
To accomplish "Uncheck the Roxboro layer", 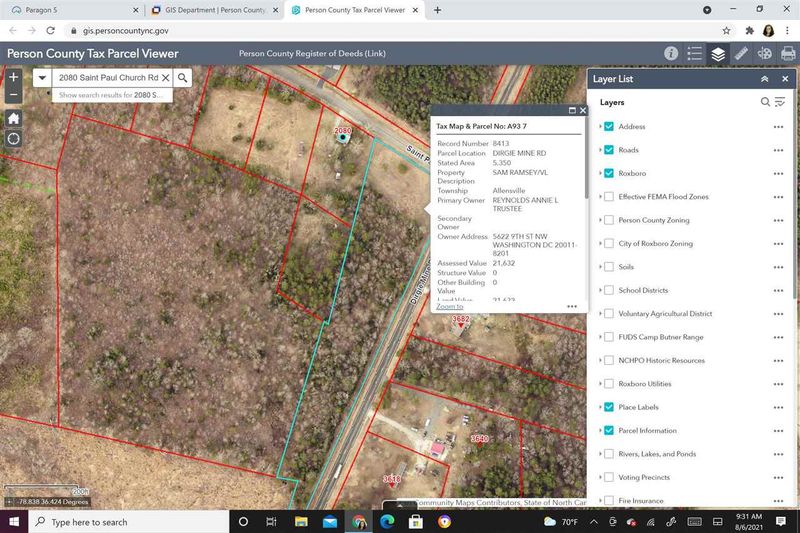I will coord(609,173).
